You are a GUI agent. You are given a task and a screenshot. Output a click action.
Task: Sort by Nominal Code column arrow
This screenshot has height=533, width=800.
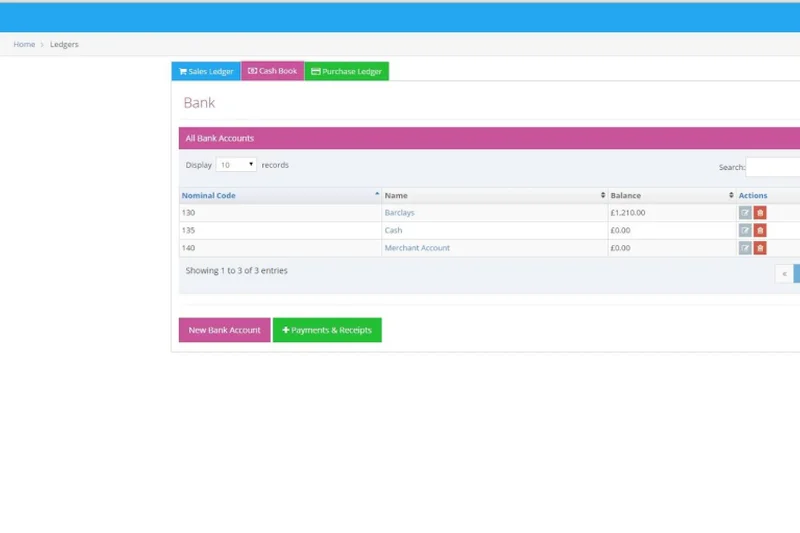(377, 195)
